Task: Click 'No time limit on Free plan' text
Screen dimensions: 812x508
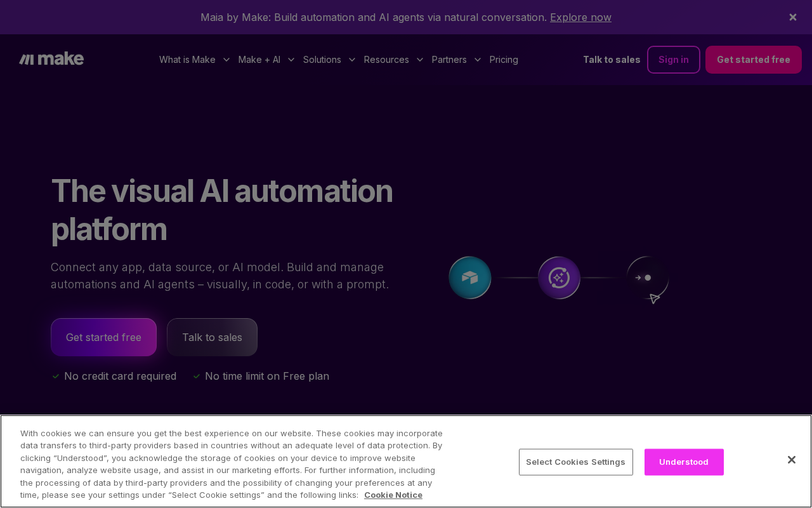Action: click(267, 377)
